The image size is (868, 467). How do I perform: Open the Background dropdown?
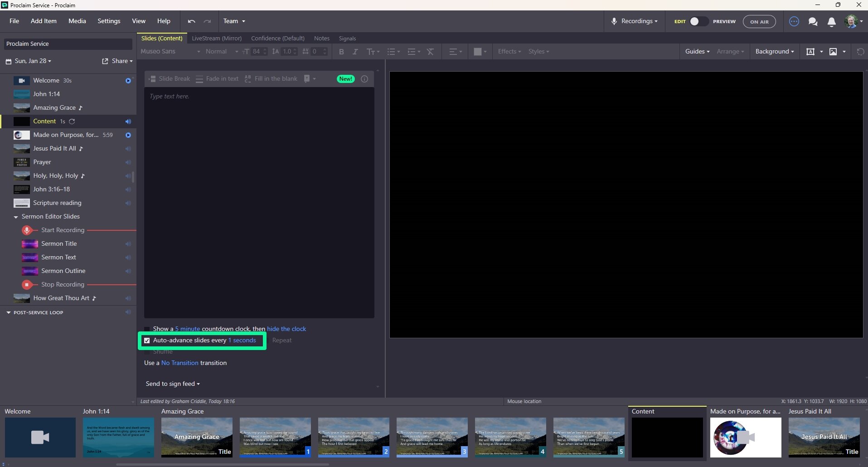coord(774,51)
